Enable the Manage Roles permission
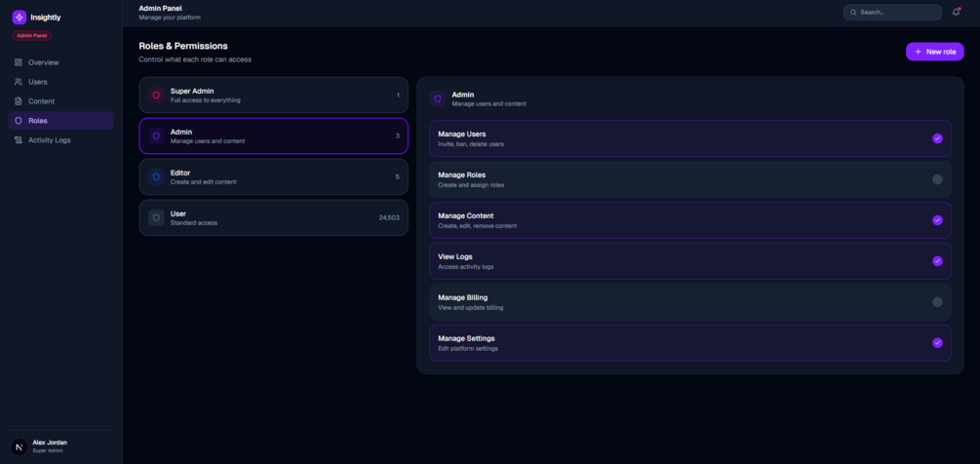 937,179
